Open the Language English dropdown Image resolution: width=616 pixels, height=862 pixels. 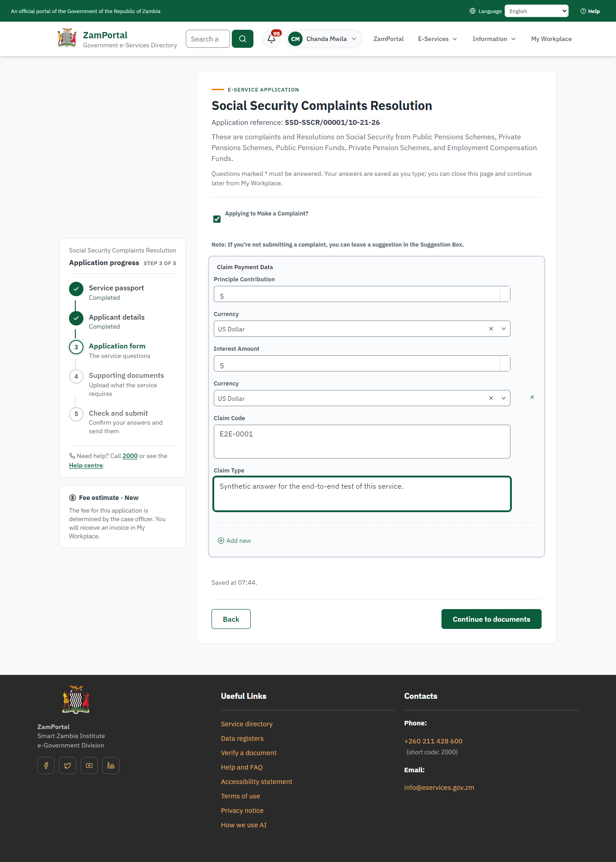coord(537,11)
